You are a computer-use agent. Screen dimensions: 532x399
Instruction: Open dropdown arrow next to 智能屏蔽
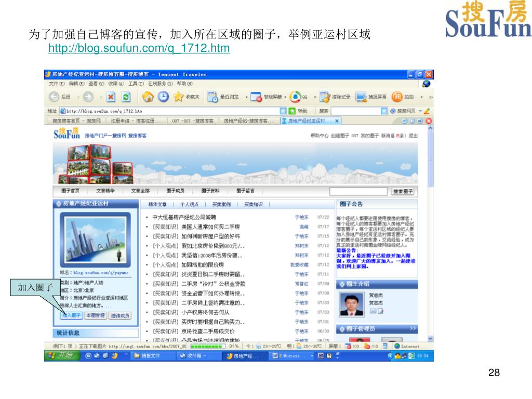tap(285, 97)
